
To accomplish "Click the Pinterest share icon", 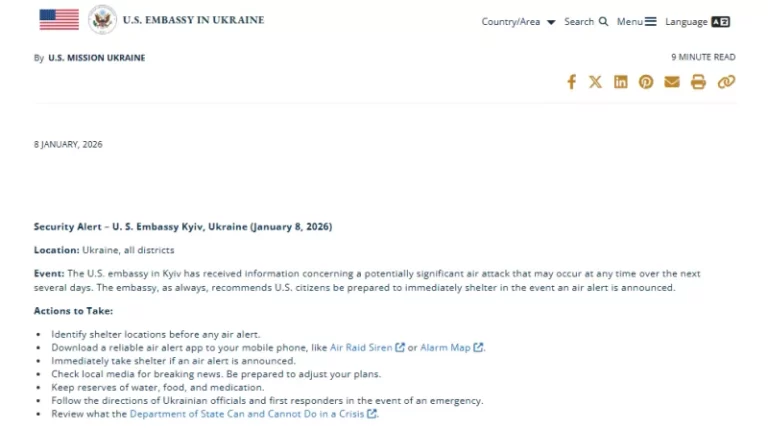I will (646, 82).
